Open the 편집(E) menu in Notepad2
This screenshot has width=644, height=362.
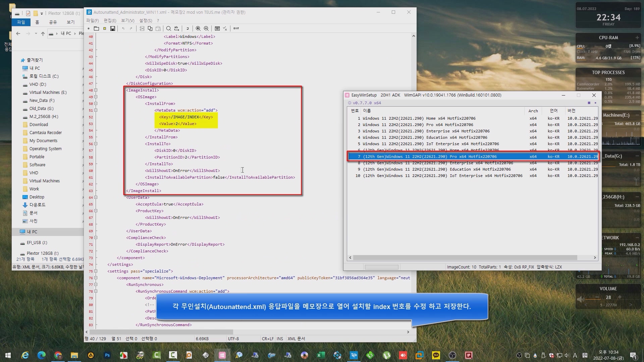110,21
